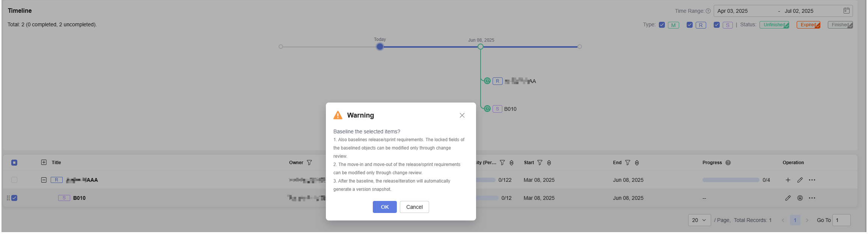868x234 pixels.
Task: Sort the capacity (Per...) column
Action: pyautogui.click(x=511, y=163)
